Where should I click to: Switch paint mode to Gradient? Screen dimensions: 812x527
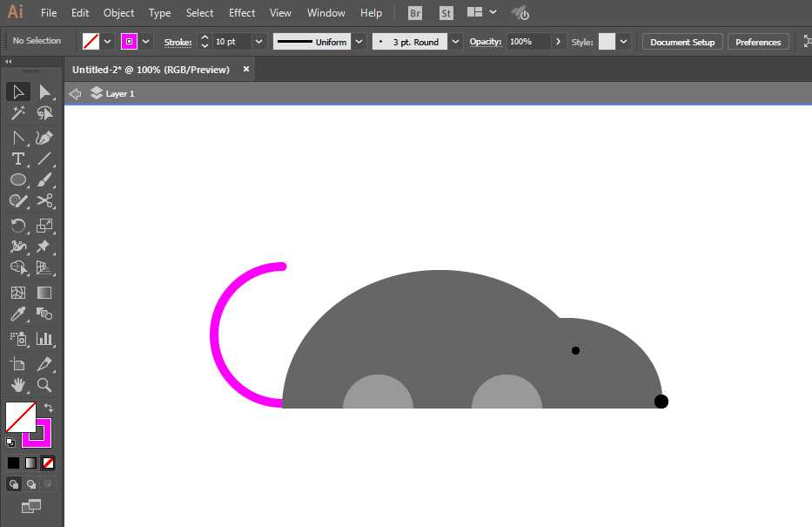point(30,463)
